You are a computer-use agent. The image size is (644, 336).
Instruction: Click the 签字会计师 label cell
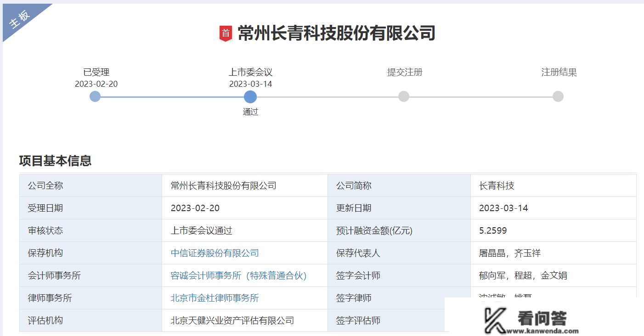pos(399,275)
